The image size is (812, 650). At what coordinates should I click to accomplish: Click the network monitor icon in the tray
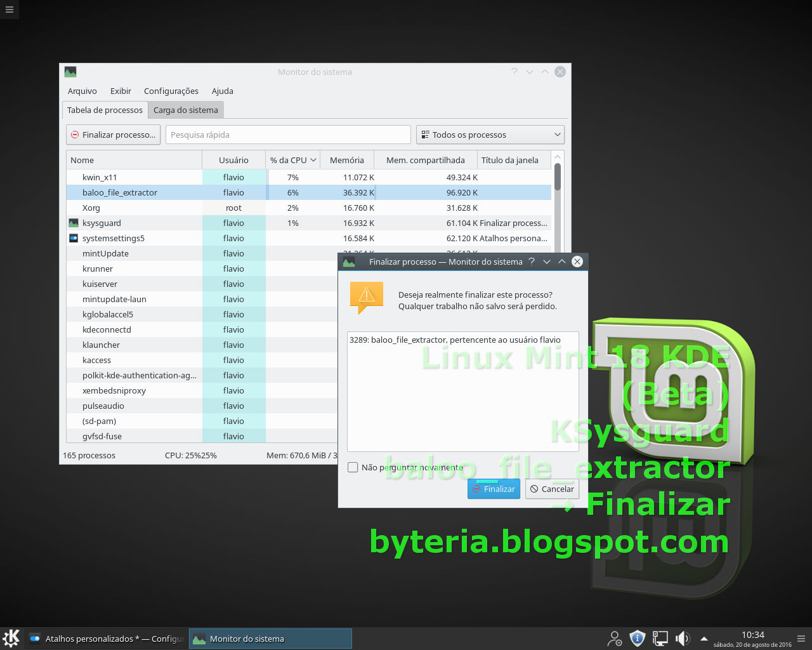coord(660,638)
